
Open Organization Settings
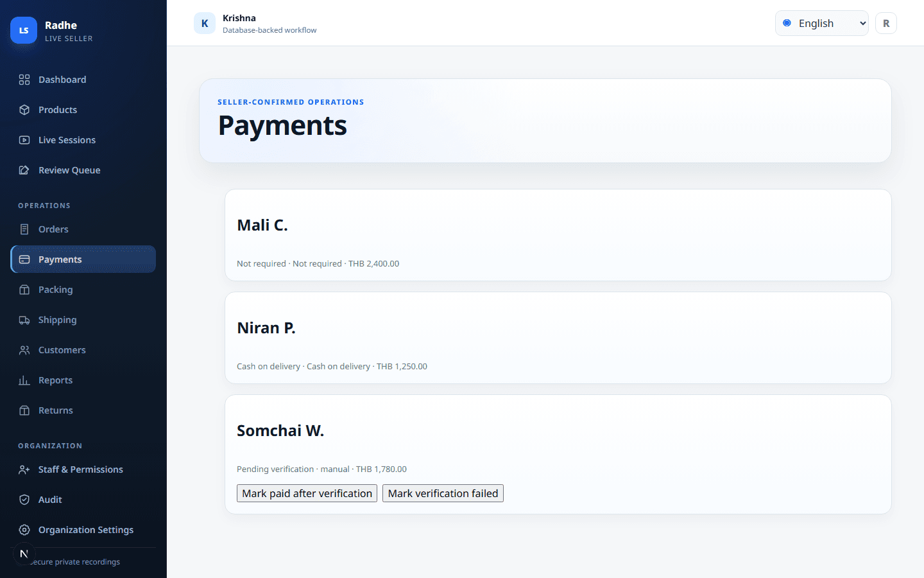[83, 530]
